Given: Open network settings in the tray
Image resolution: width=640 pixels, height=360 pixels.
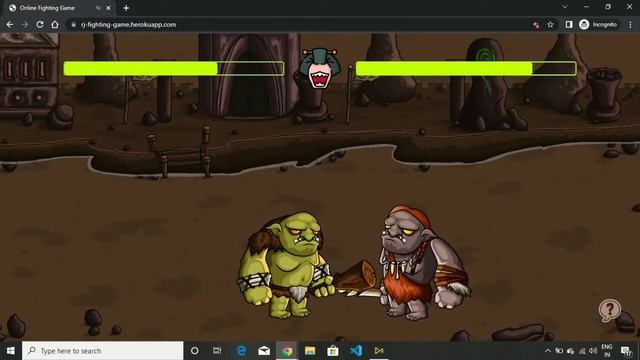Looking at the screenshot, I should [582, 351].
